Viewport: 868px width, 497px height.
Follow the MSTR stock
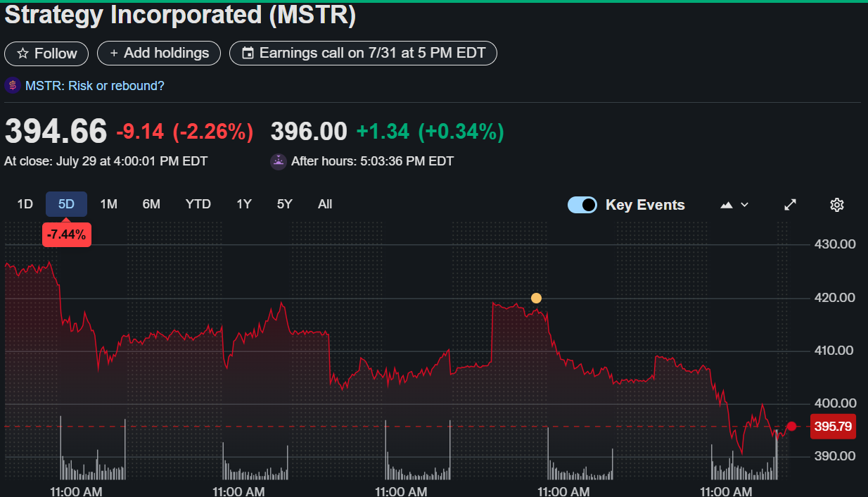pos(46,54)
